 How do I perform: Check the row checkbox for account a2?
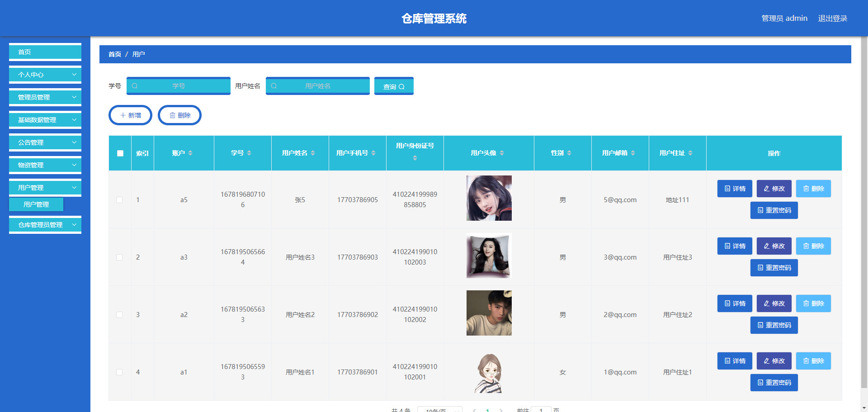119,315
